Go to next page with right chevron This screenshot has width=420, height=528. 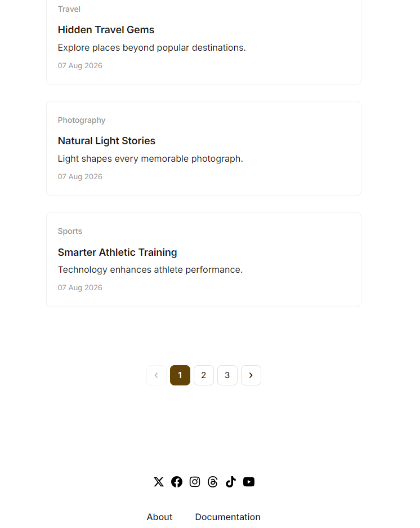[x=251, y=375]
